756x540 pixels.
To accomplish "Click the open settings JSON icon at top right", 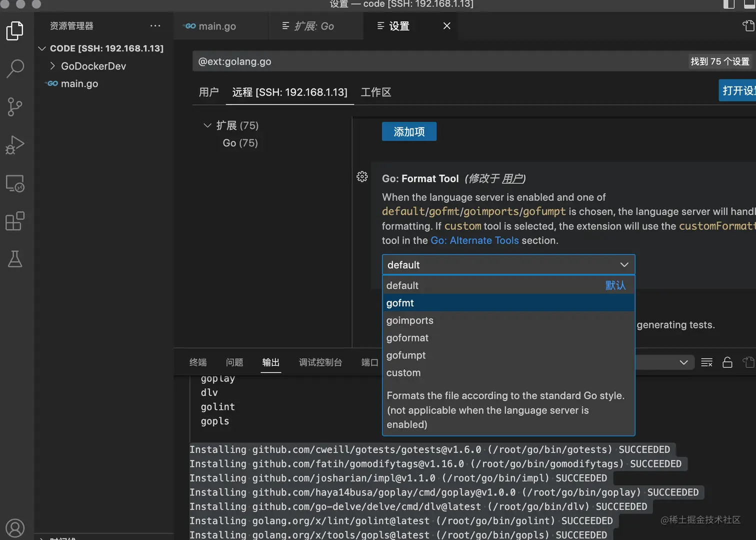I will tap(748, 26).
